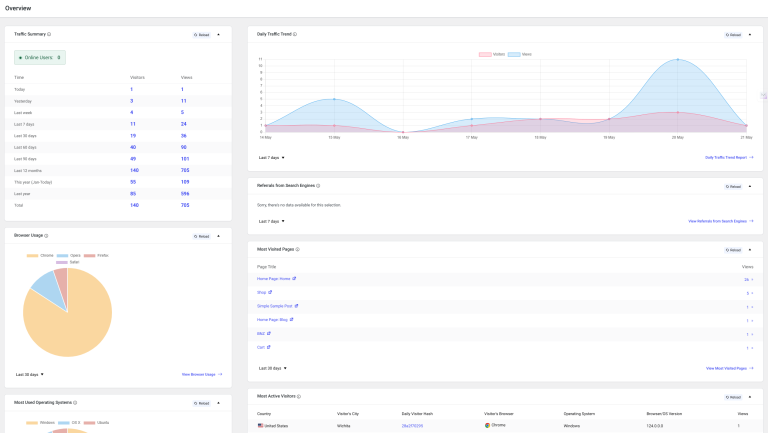Image resolution: width=768 pixels, height=433 pixels.
Task: Click the Most Visited Pages info icon
Action: 298,249
